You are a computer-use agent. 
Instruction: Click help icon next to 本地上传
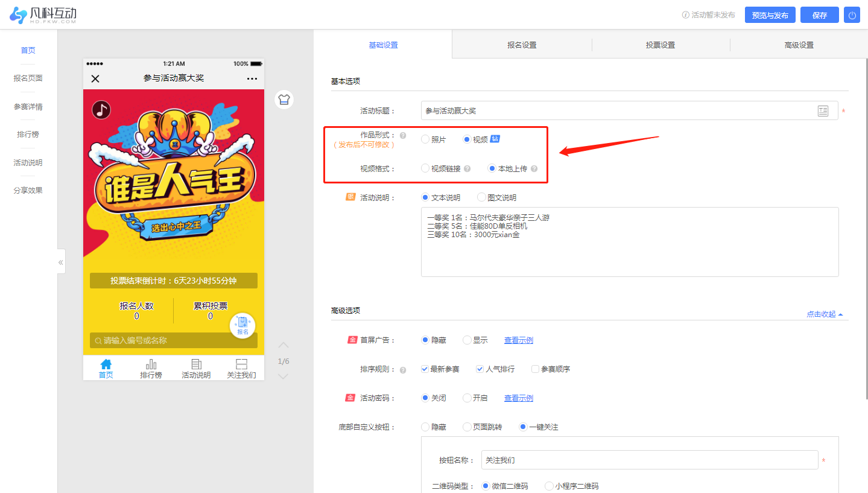pyautogui.click(x=534, y=169)
